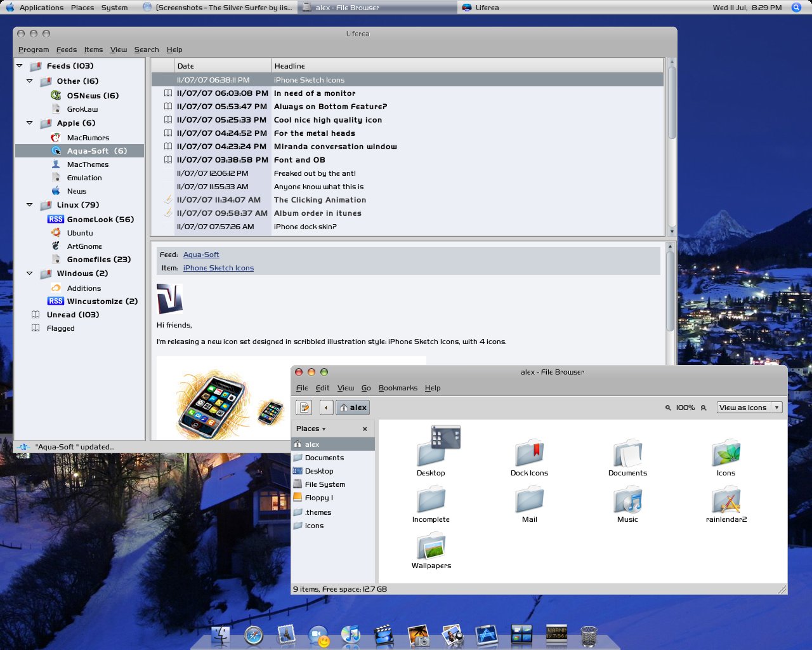Select the Icons folder in the file pane
Screen dimensions: 812x650
[726, 458]
